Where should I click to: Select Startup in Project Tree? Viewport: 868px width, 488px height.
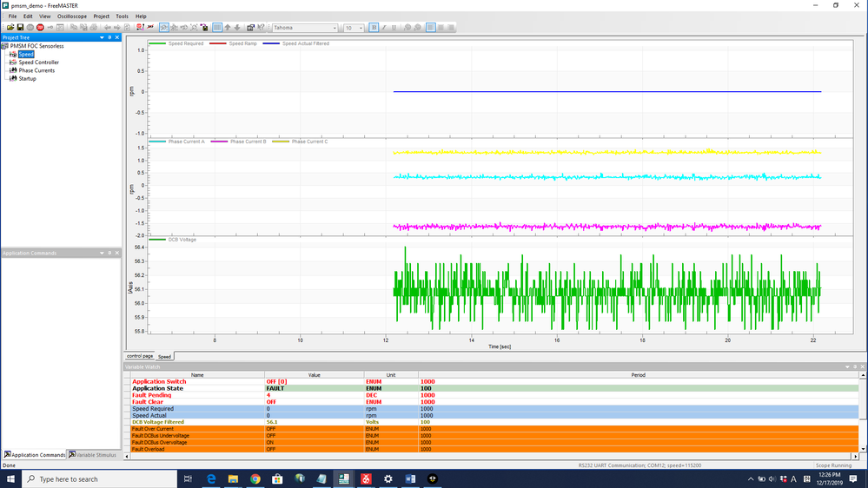(x=27, y=78)
